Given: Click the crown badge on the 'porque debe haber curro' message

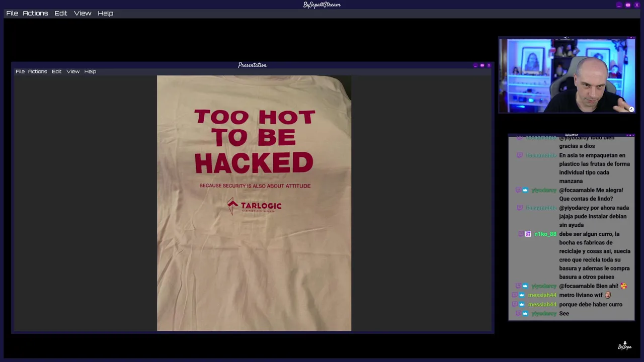Looking at the screenshot, I should (x=522, y=304).
